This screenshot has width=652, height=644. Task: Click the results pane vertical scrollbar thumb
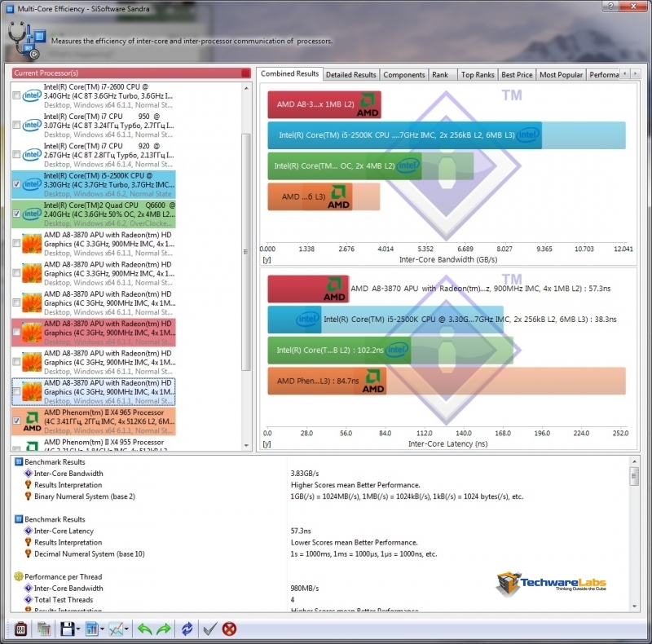point(634,477)
